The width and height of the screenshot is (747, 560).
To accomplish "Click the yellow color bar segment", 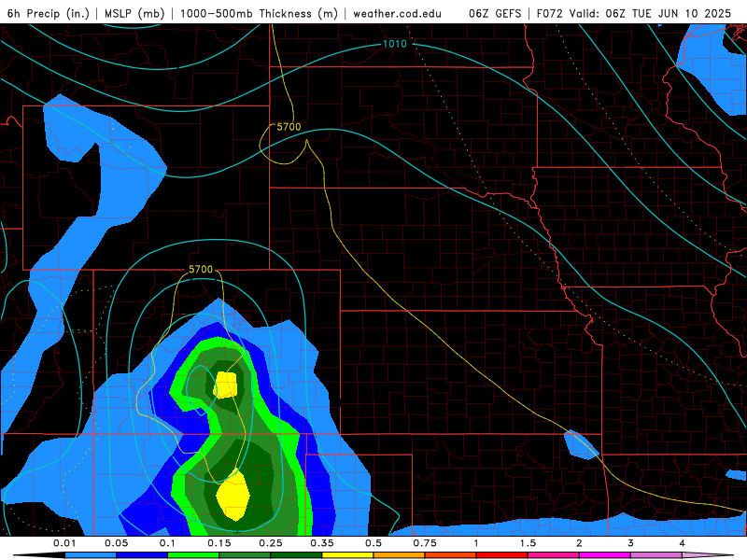I will tap(347, 555).
